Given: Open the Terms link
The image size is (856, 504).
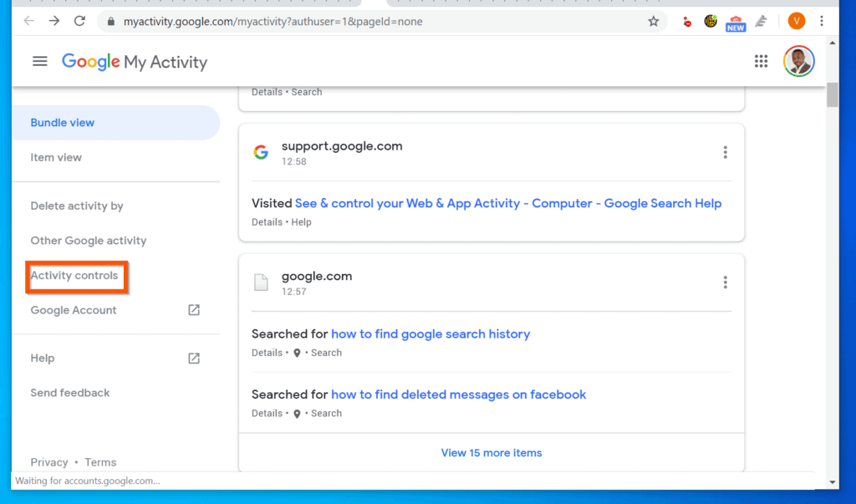Looking at the screenshot, I should point(100,462).
